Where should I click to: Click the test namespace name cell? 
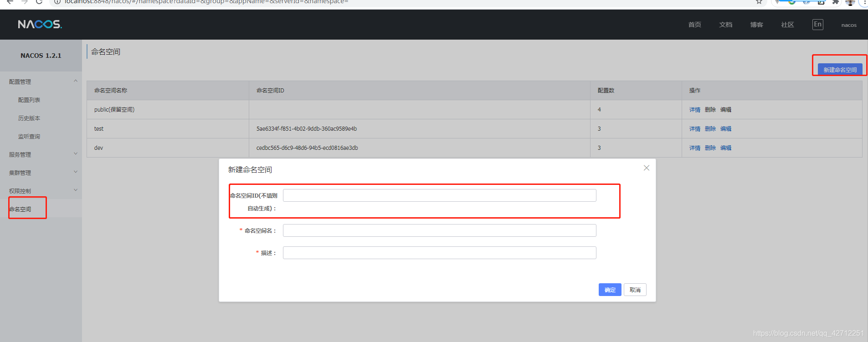(168, 129)
